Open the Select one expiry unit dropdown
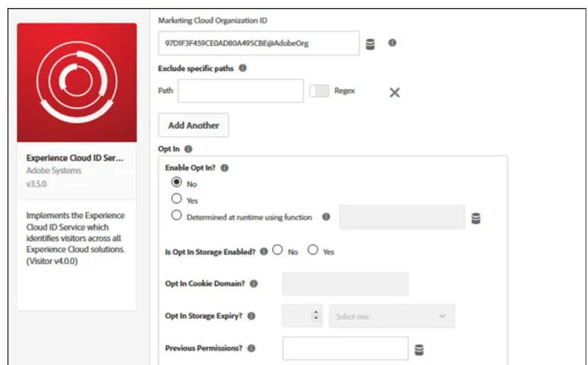The height and width of the screenshot is (365, 588). pyautogui.click(x=392, y=316)
